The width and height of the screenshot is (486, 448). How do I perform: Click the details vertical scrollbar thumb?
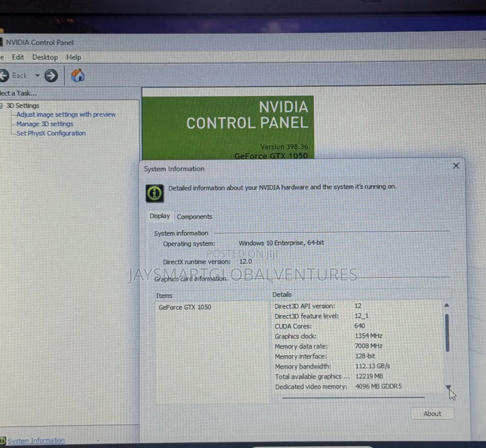[447, 333]
